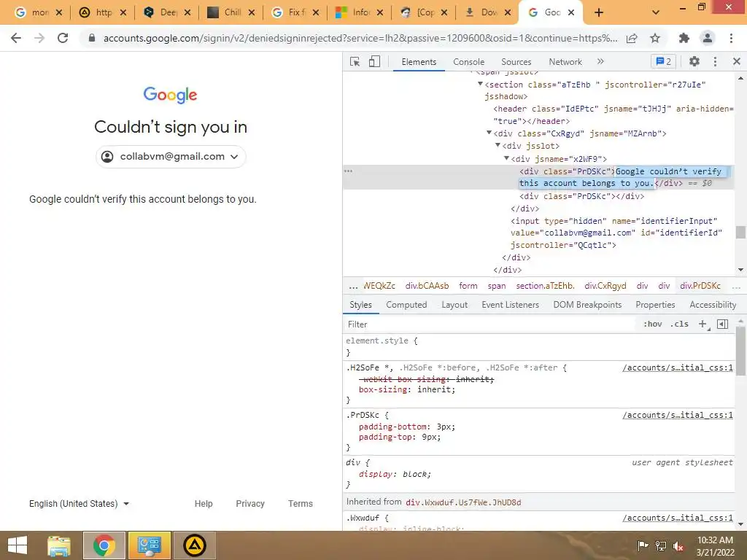
Task: Open the Windows Start menu
Action: (18, 545)
